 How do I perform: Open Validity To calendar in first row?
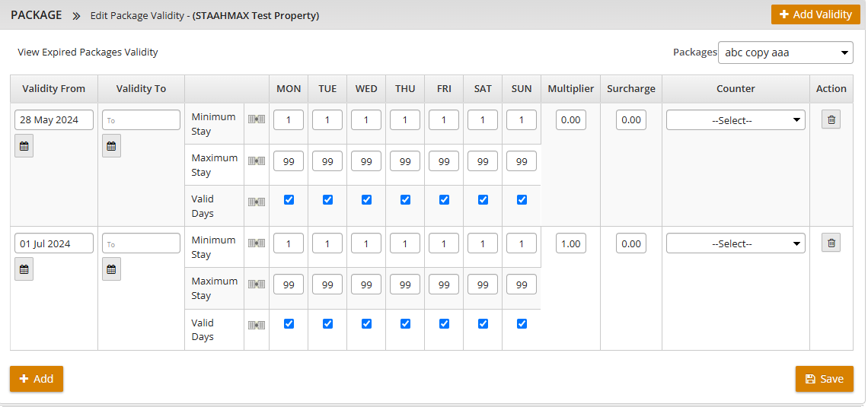[x=111, y=146]
